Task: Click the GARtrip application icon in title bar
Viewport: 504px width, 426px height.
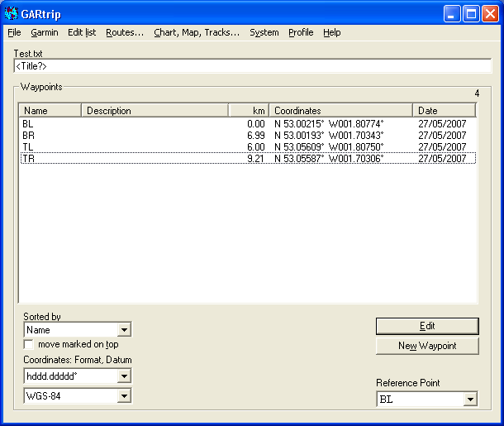Action: click(11, 13)
